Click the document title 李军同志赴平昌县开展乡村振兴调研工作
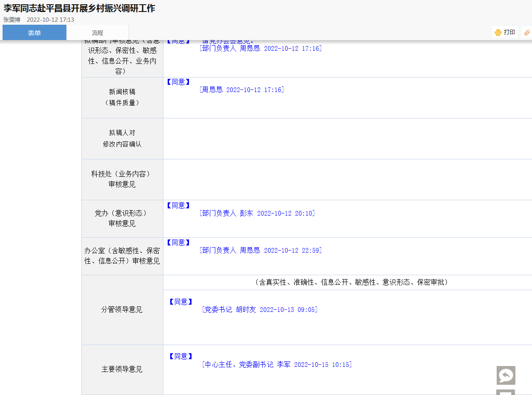Viewport: 532px width, 395px height. (80, 8)
